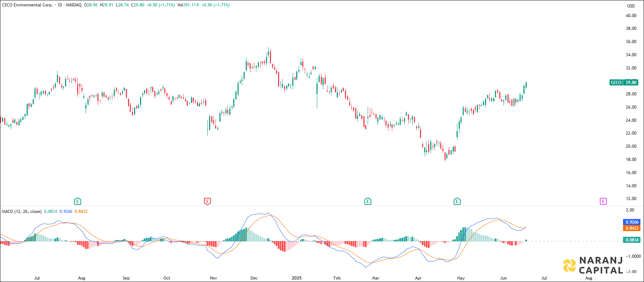The height and width of the screenshot is (282, 644).
Task: Click the 36.00 price axis label
Action: [631, 42]
